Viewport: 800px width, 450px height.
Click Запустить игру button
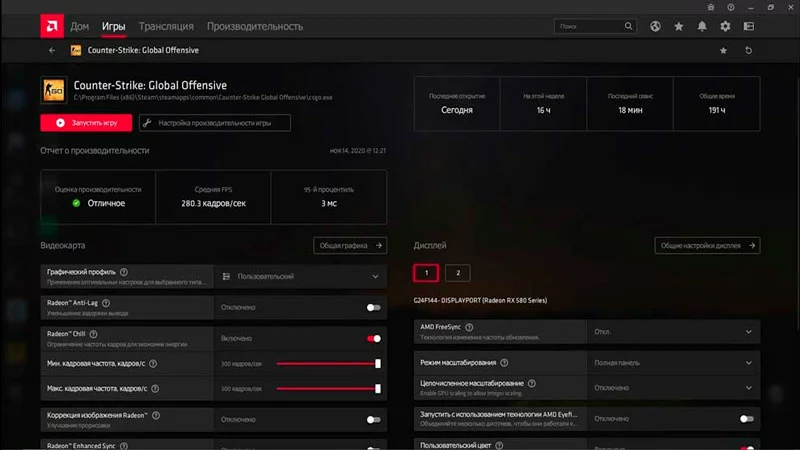tap(86, 123)
